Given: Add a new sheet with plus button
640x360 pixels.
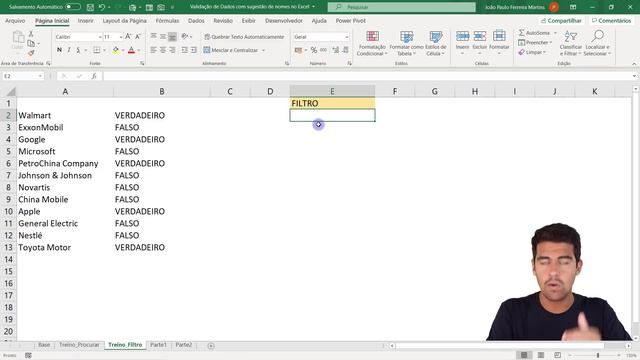Looking at the screenshot, I should pos(211,346).
